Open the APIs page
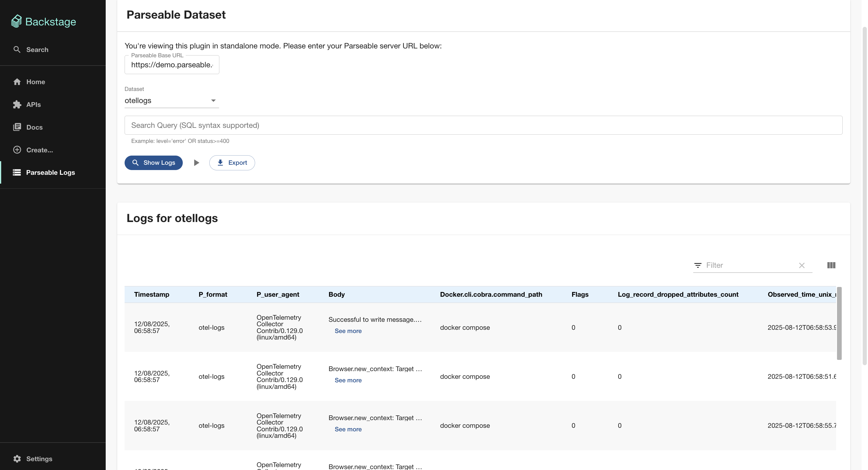868x470 pixels. tap(53, 105)
